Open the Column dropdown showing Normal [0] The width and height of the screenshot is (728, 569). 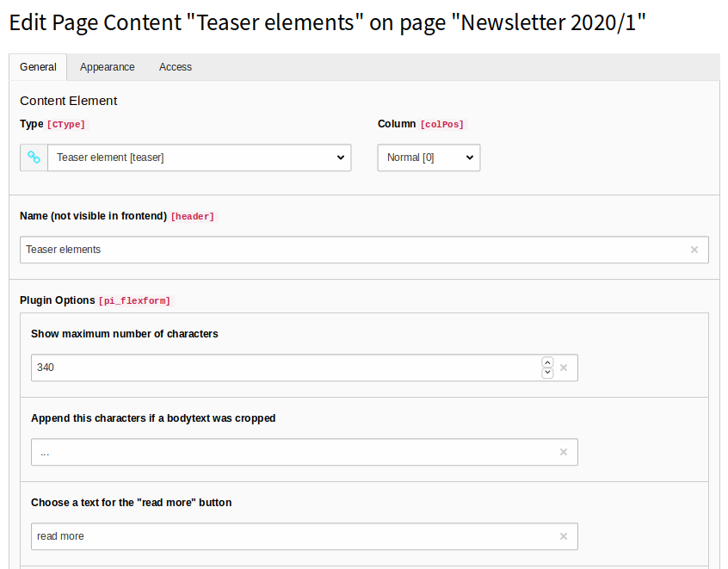(429, 158)
